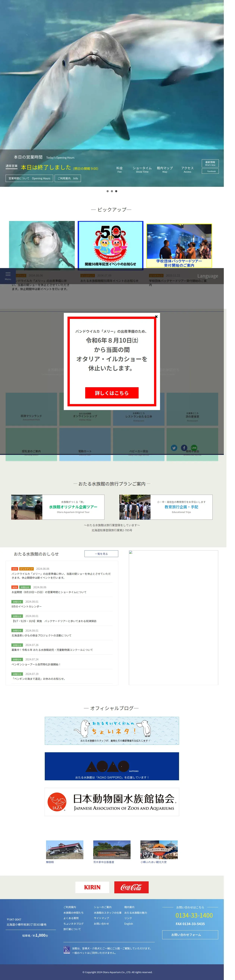Open 教育旅行企画・手配 Educational Trips banner
The height and width of the screenshot is (980, 235).
(166, 507)
